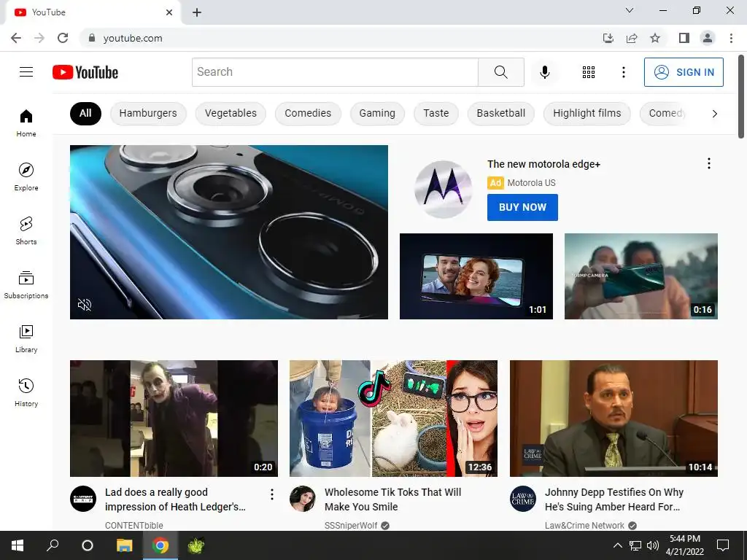The width and height of the screenshot is (747, 560).
Task: Unmute the Motorola ad video
Action: (x=85, y=305)
